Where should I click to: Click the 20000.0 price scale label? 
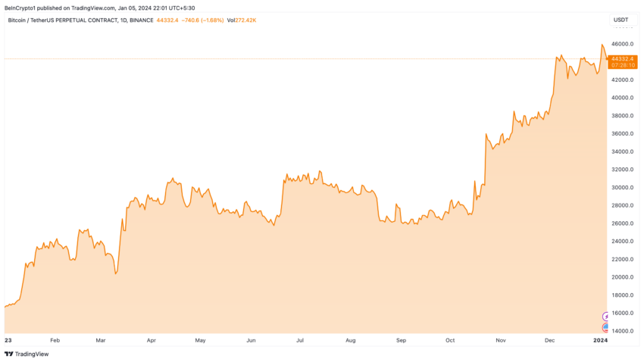tap(622, 277)
